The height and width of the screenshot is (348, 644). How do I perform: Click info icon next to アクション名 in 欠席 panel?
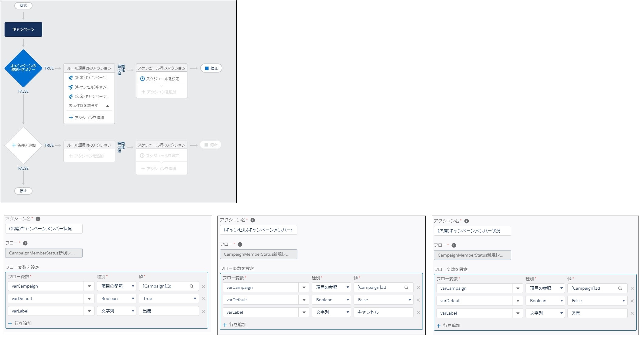click(467, 221)
